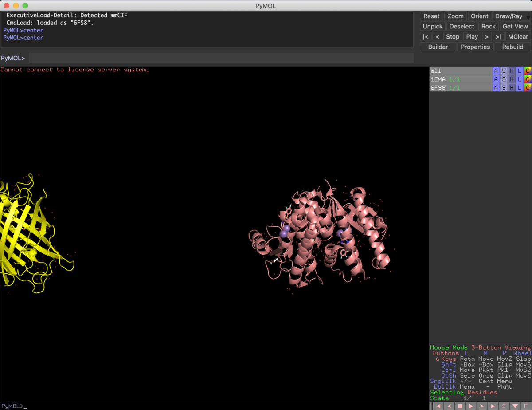Viewport: 532px width, 410px height.
Task: Toggle visibility of 6FS8 object
Action: [461, 88]
